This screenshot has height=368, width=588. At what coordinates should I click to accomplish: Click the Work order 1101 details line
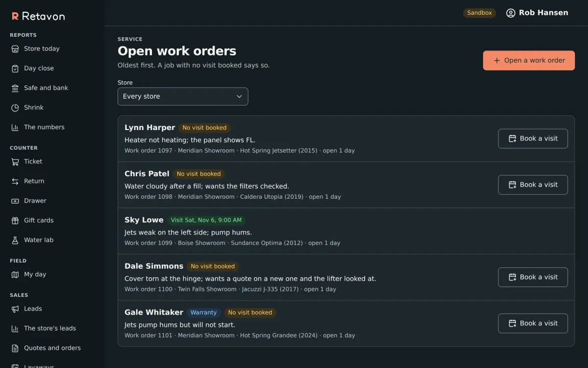click(240, 335)
